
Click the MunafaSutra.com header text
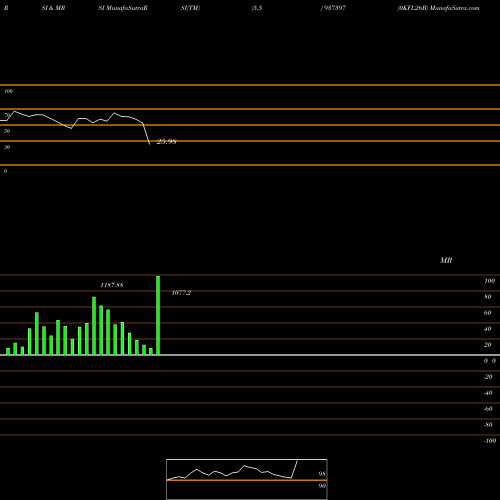point(454,8)
